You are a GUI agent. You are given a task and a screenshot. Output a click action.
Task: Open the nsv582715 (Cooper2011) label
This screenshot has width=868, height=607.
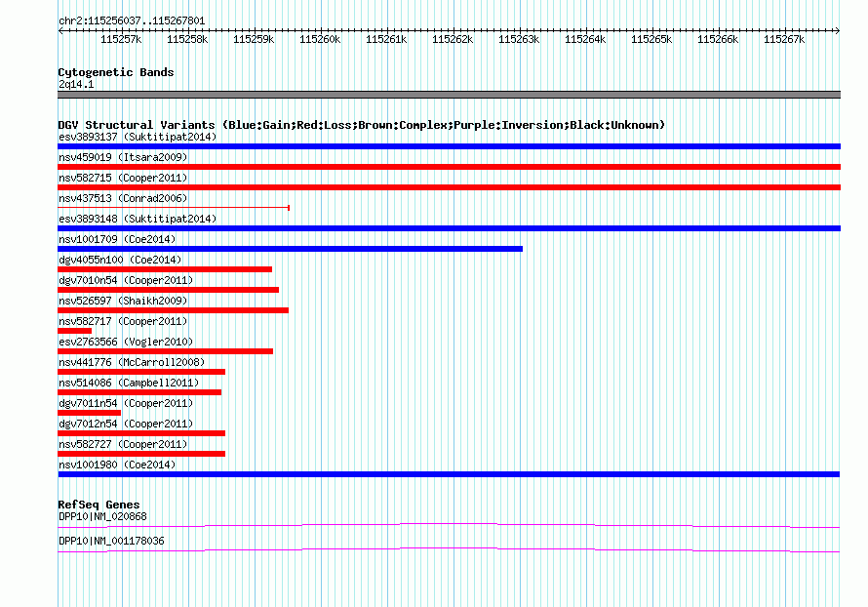(x=123, y=178)
